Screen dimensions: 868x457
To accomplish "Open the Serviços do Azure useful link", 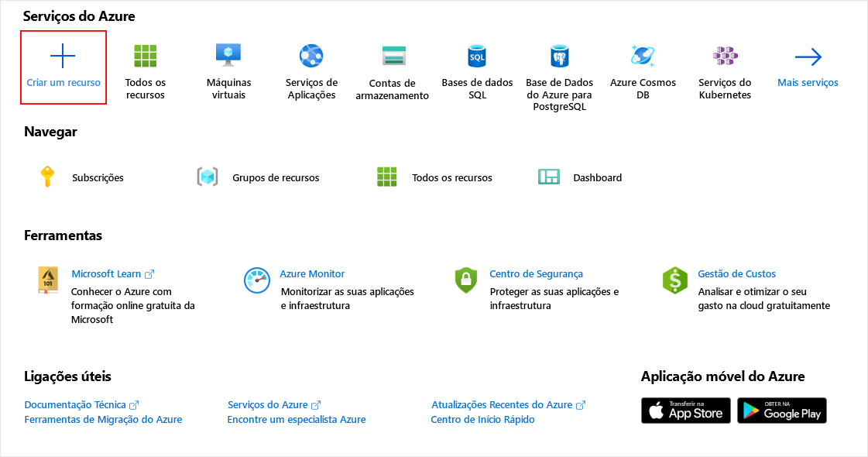I will pyautogui.click(x=268, y=405).
